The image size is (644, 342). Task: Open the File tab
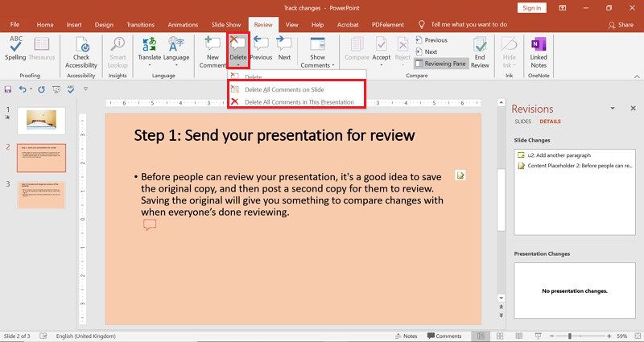click(14, 25)
